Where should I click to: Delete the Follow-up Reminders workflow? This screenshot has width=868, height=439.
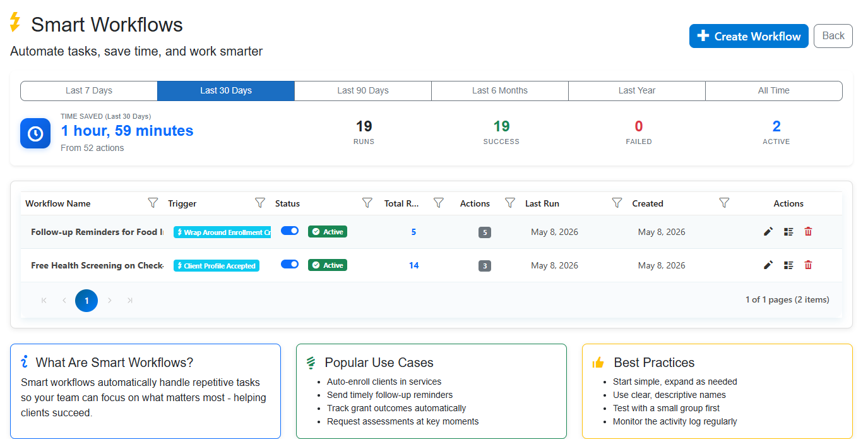(808, 232)
